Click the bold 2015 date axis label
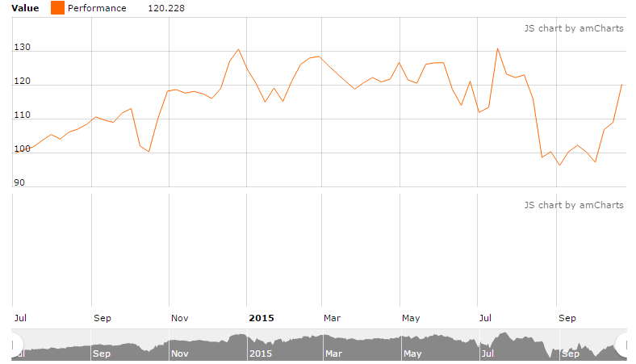This screenshot has width=636, height=364. pyautogui.click(x=262, y=318)
